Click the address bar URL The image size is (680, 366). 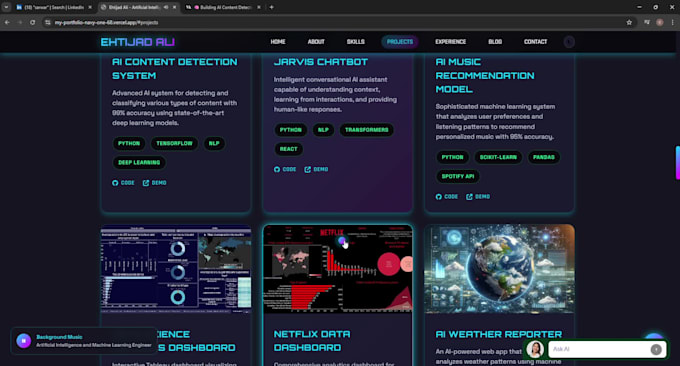[106, 22]
